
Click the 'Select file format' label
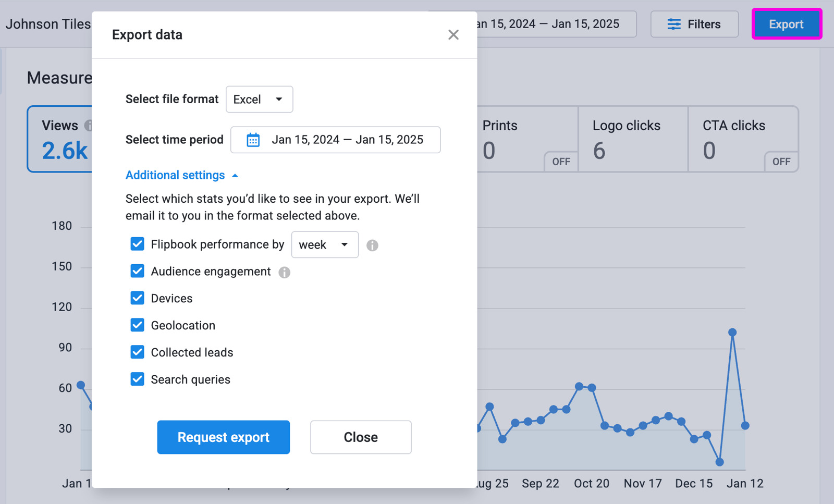tap(172, 99)
